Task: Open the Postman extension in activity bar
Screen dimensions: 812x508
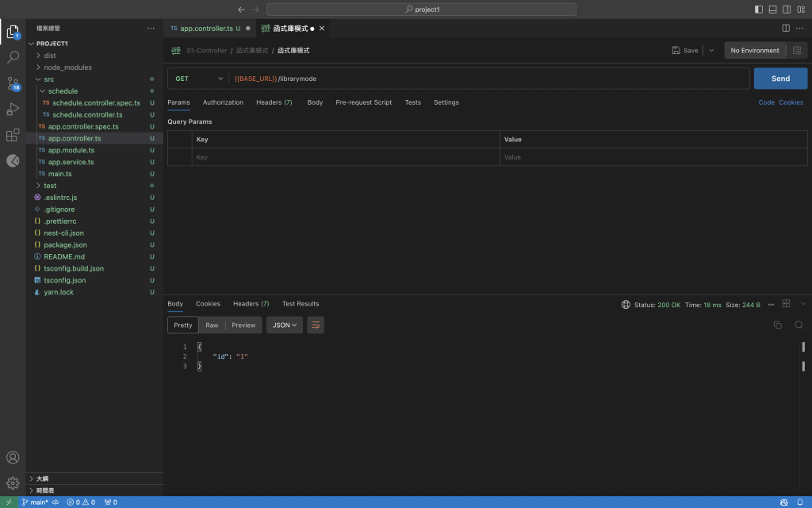Action: point(13,160)
